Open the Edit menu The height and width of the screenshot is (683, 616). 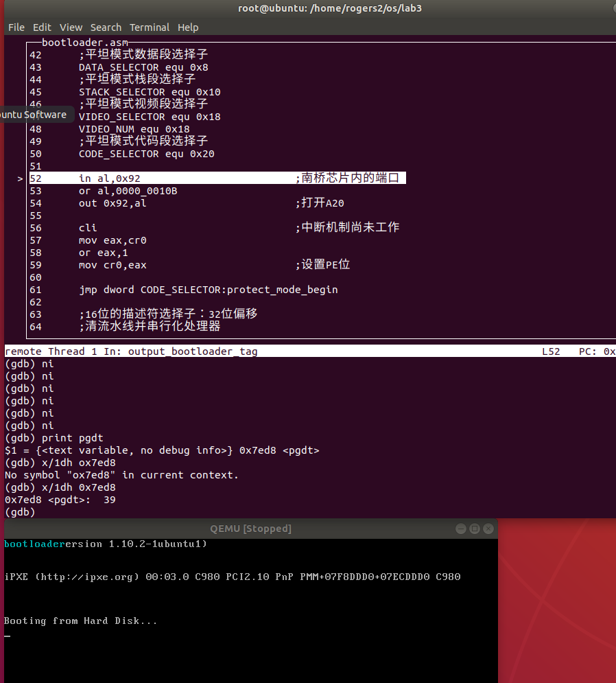tap(42, 27)
